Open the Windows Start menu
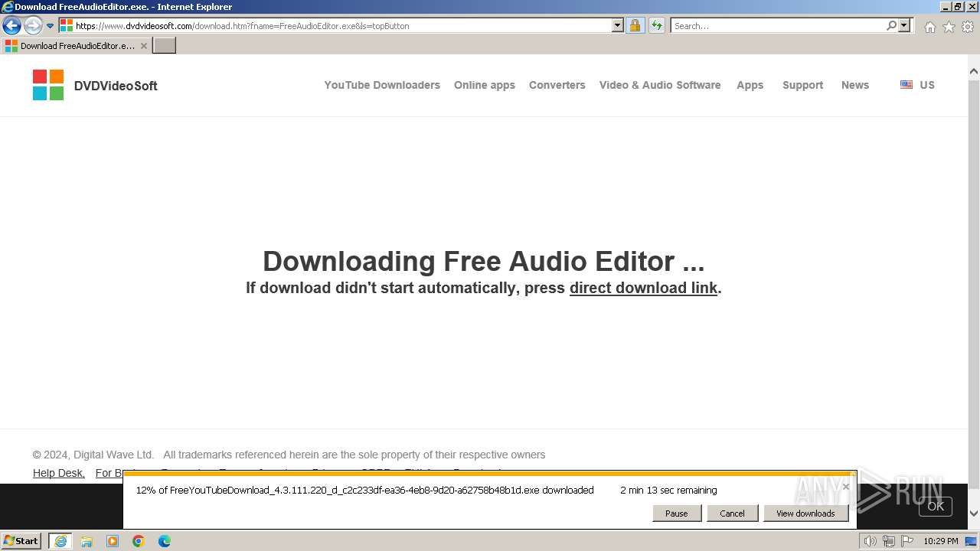Viewport: 980px width, 551px height. [21, 540]
